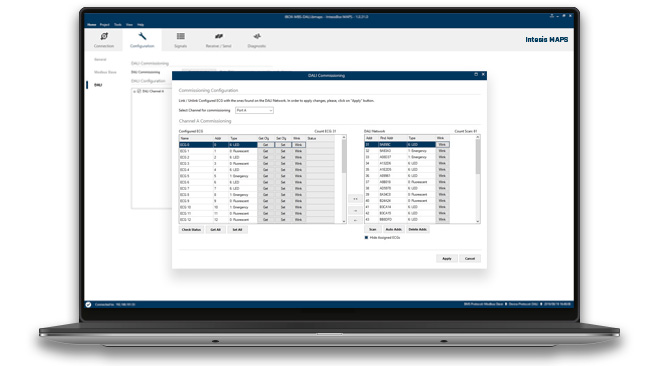Image resolution: width=658 pixels, height=366 pixels.
Task: Open the Connection section icon
Action: point(104,37)
